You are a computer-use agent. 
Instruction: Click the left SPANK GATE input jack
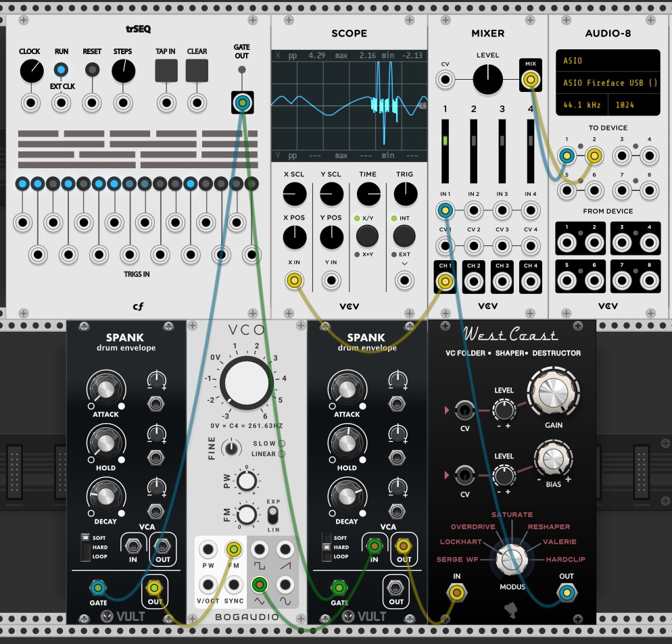click(98, 587)
